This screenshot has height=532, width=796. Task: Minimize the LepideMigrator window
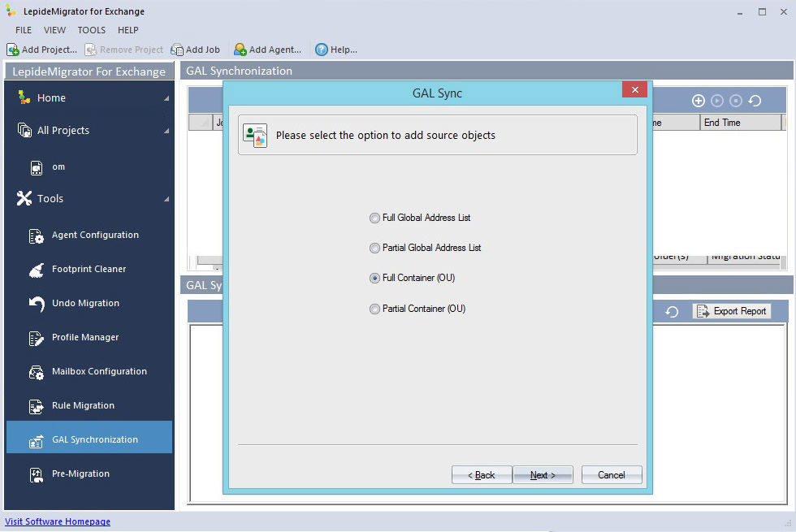(740, 11)
